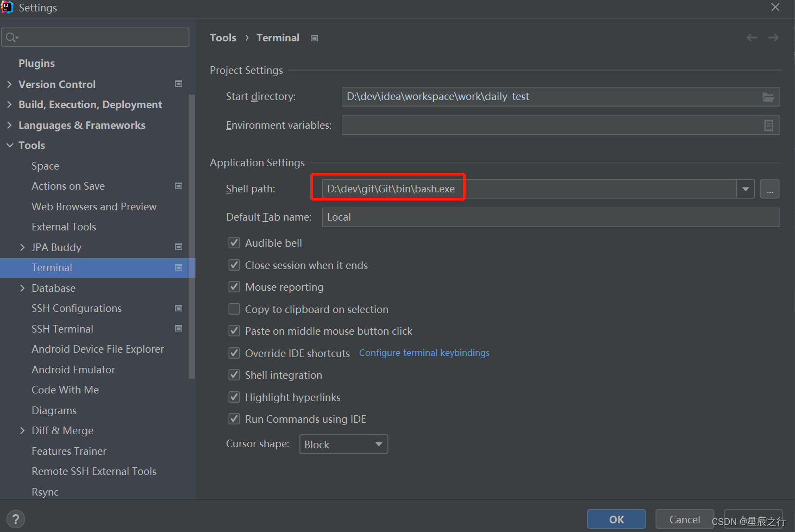
Task: Disable Mouse reporting checkbox
Action: point(234,287)
